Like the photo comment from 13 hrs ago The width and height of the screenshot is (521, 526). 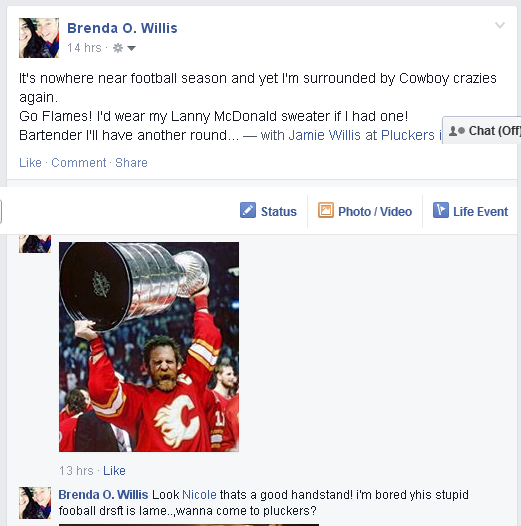pyautogui.click(x=114, y=471)
